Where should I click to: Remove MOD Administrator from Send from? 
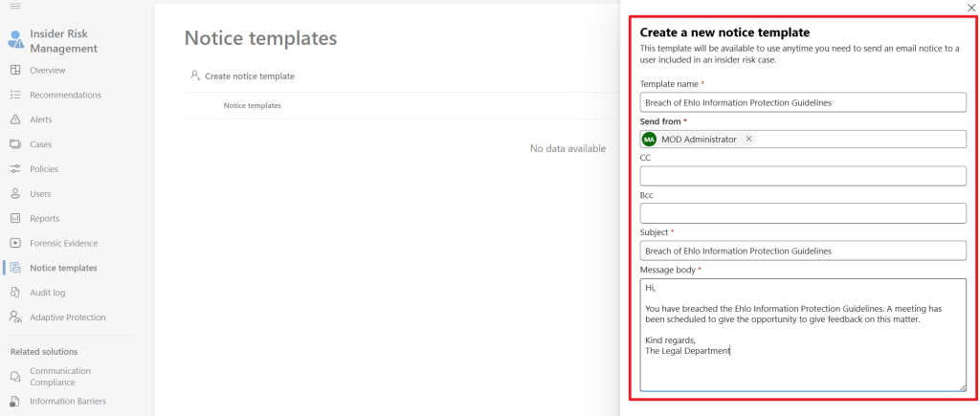748,139
